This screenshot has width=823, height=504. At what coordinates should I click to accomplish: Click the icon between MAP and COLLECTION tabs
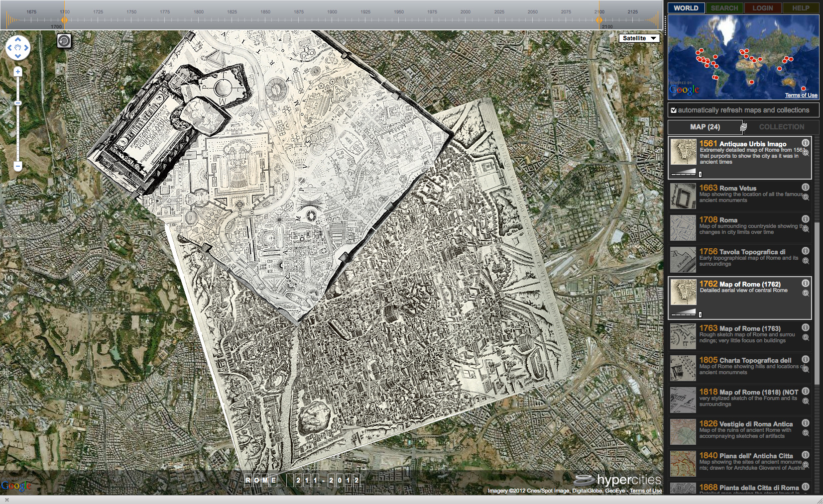743,127
